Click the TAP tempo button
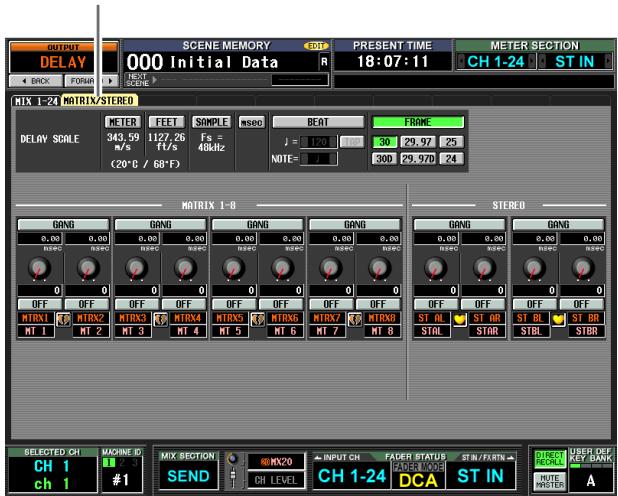The image size is (618, 496). click(352, 142)
